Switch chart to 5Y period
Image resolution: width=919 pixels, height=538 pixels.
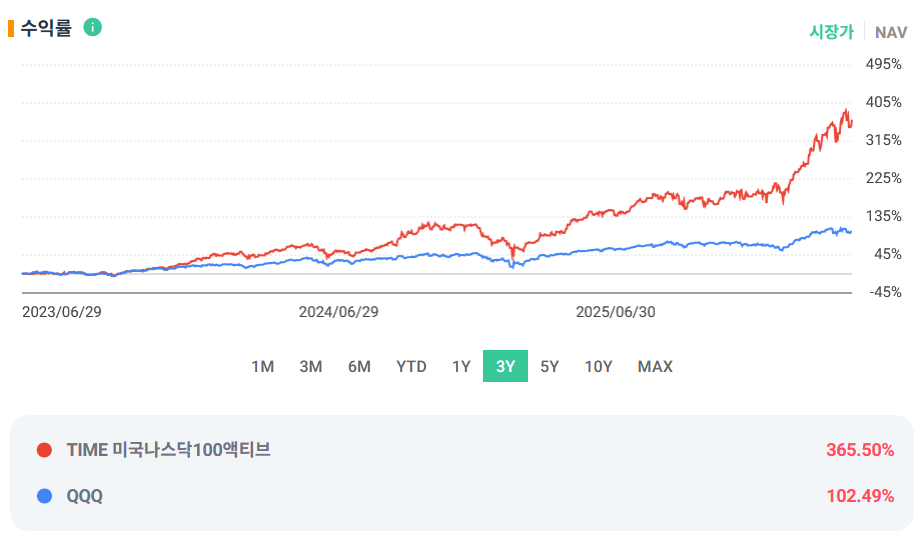click(550, 366)
